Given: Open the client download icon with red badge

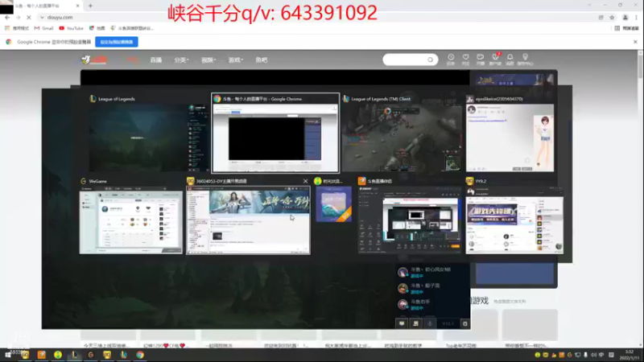Looking at the screenshot, I should pos(495,59).
